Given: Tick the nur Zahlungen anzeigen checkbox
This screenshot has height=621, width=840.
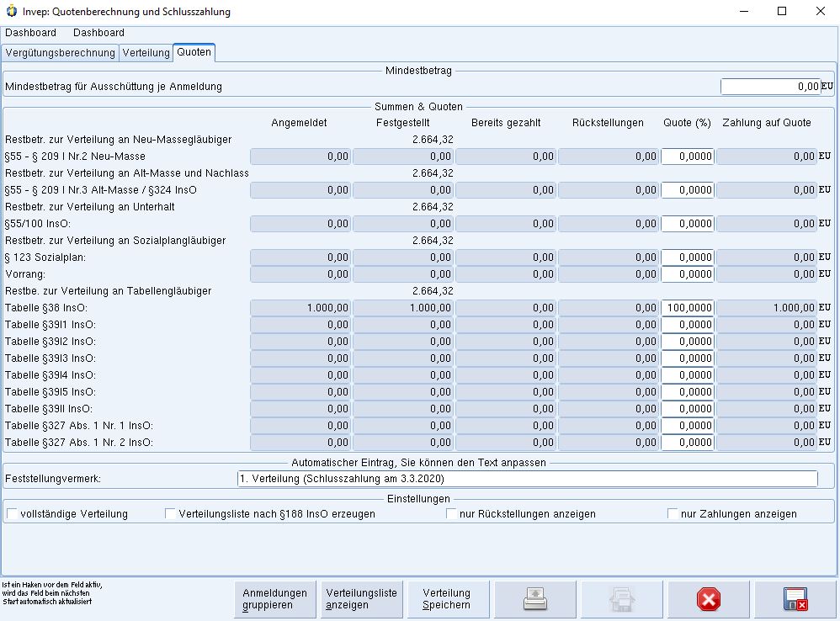Looking at the screenshot, I should pos(673,513).
